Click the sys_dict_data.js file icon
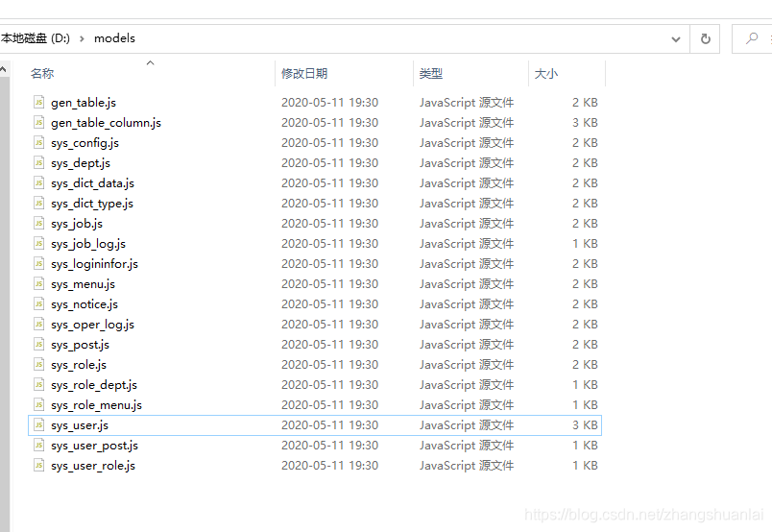Viewport: 772px width, 532px height. 39,182
